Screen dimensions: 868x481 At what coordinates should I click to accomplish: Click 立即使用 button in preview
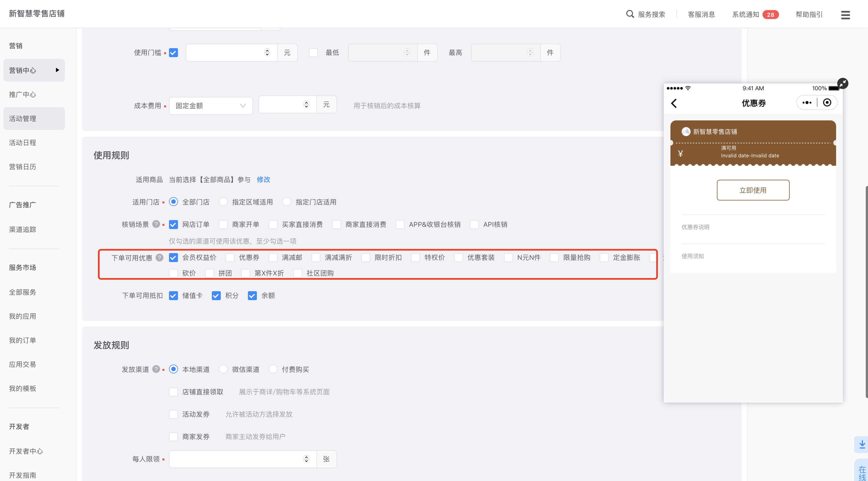click(753, 190)
